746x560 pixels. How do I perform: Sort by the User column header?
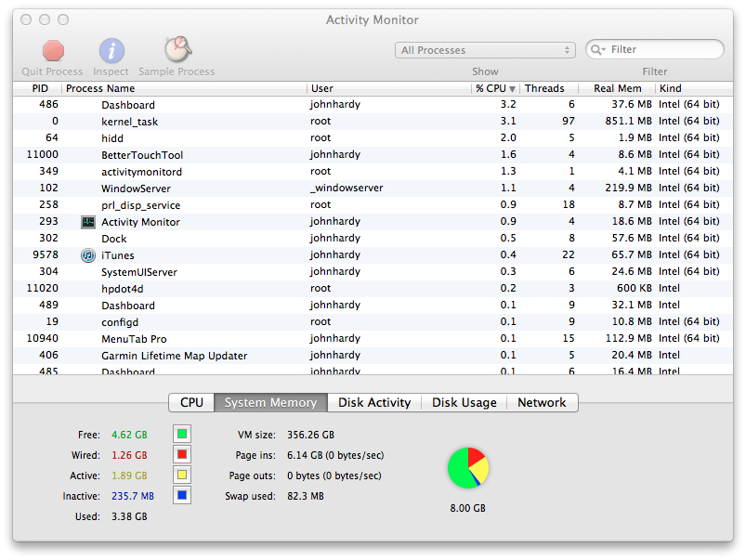(389, 88)
